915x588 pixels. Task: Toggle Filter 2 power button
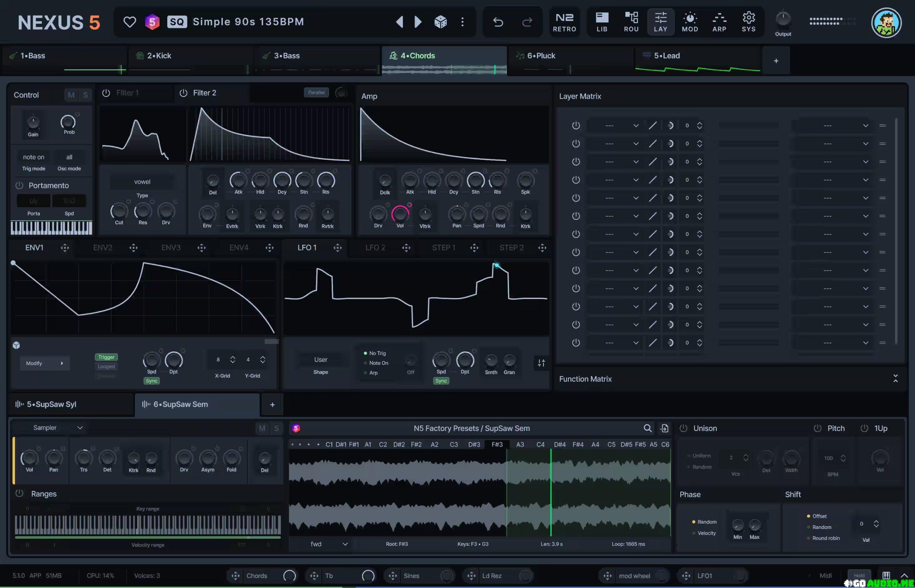pyautogui.click(x=183, y=93)
